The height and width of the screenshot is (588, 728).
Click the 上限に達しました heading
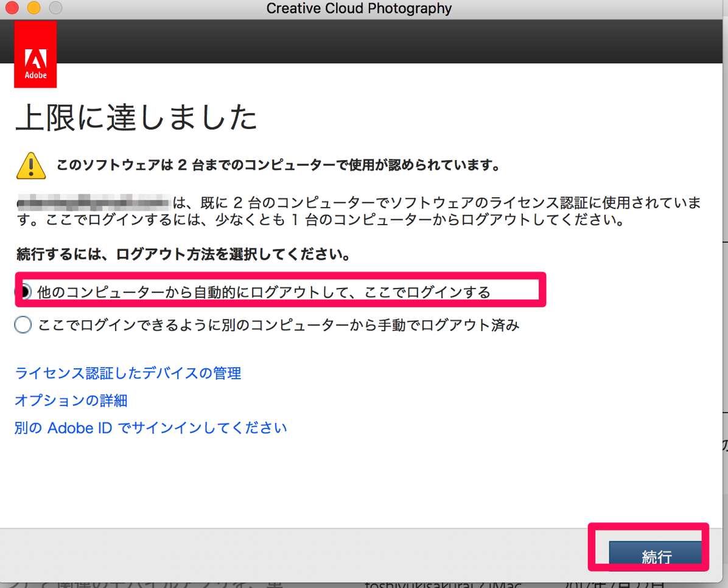pyautogui.click(x=135, y=118)
